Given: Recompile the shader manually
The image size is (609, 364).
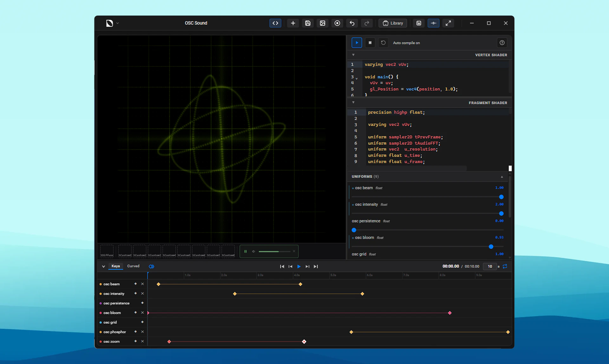Looking at the screenshot, I should pos(383,42).
